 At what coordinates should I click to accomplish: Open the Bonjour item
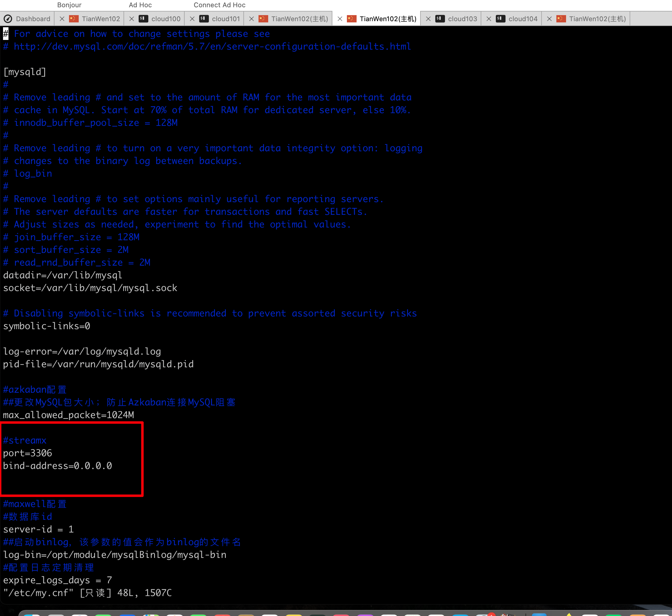click(x=69, y=5)
